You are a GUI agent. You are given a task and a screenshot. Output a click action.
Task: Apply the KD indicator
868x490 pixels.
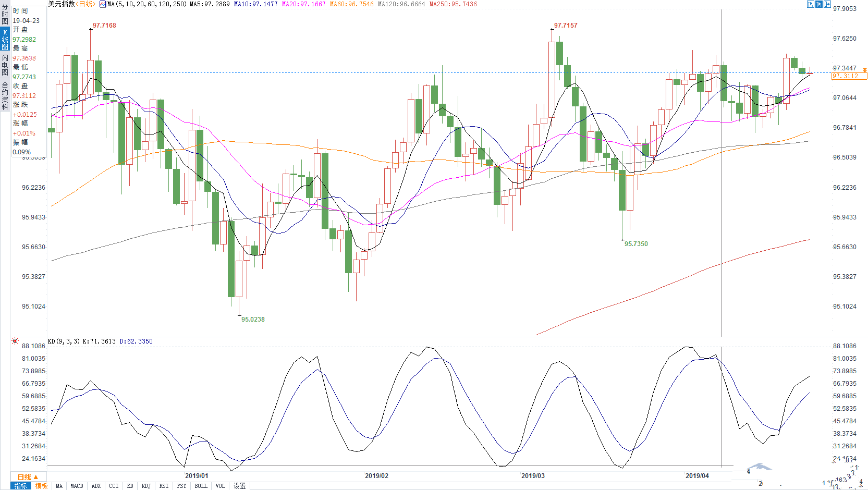click(130, 486)
